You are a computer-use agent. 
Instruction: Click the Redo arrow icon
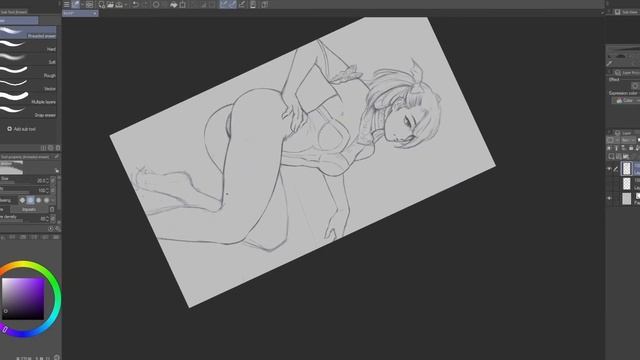tap(145, 5)
